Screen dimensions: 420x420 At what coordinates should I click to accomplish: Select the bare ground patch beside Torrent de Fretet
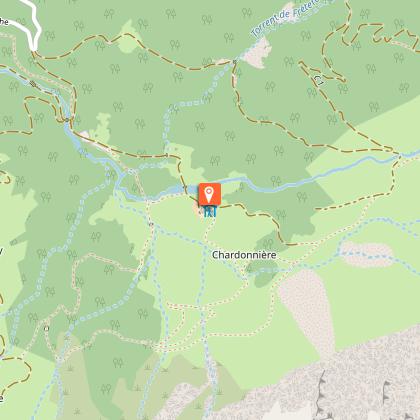(258, 53)
